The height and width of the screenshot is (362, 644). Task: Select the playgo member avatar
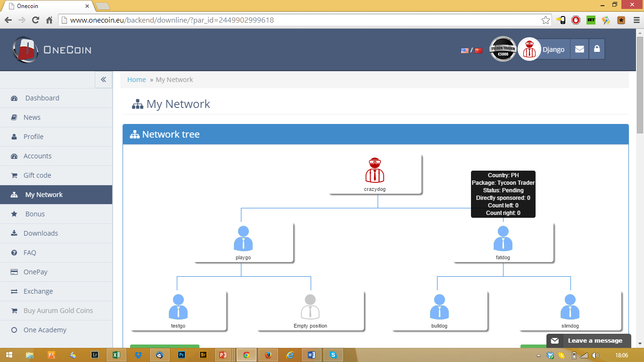pyautogui.click(x=243, y=239)
